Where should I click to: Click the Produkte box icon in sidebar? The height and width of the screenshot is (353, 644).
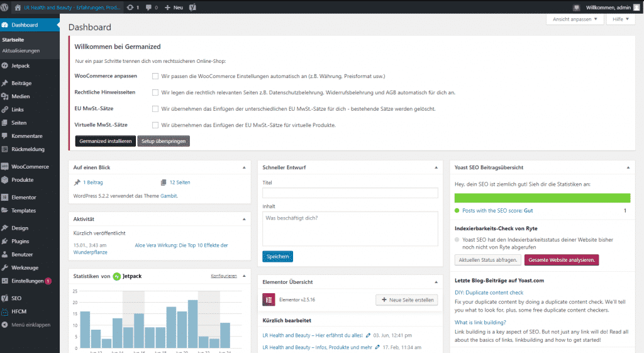pyautogui.click(x=5, y=179)
